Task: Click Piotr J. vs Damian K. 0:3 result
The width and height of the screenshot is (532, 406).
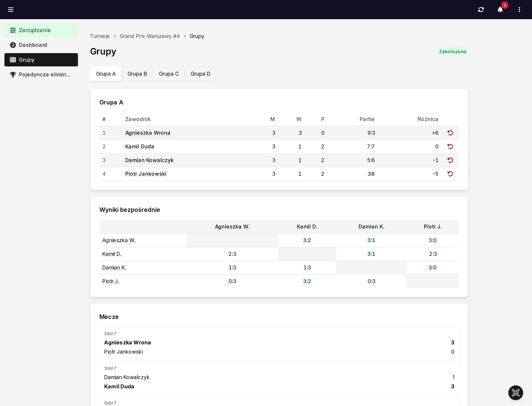Action: tap(371, 281)
